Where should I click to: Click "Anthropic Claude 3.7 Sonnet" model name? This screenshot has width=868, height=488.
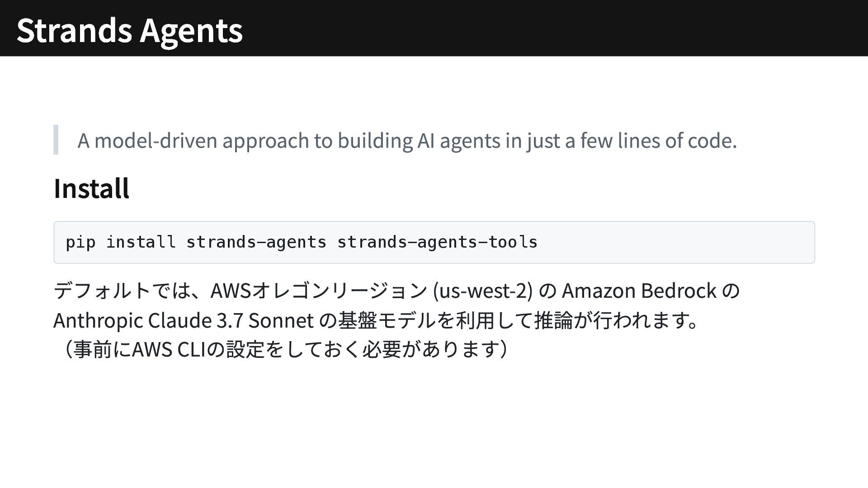coord(184,320)
